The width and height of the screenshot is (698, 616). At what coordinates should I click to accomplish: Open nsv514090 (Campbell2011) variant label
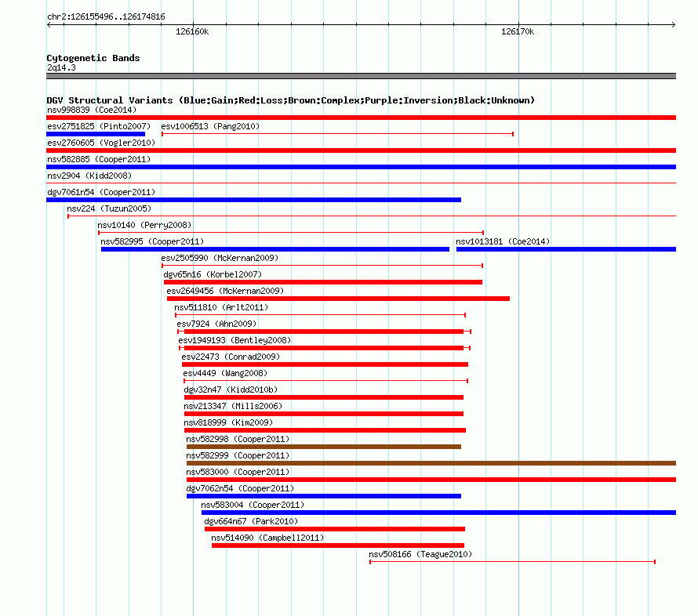click(x=267, y=538)
